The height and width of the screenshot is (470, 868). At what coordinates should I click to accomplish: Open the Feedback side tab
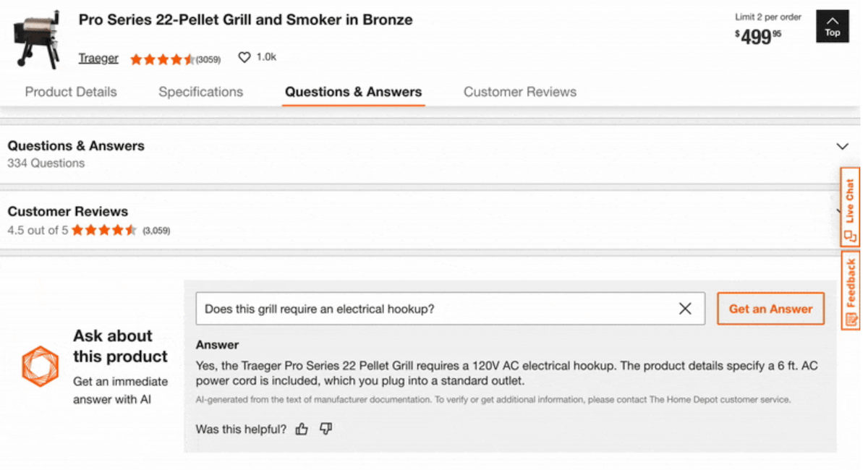(850, 290)
